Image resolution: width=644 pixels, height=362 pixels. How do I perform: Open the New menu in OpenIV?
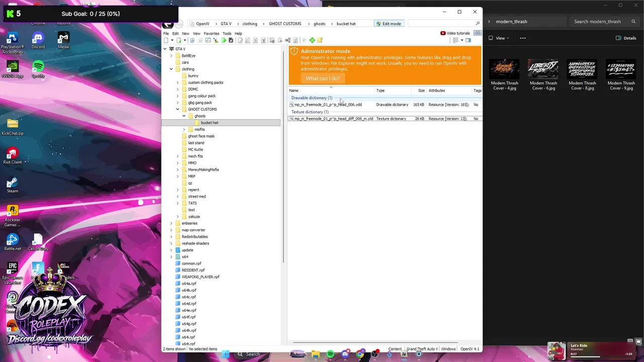pyautogui.click(x=186, y=34)
